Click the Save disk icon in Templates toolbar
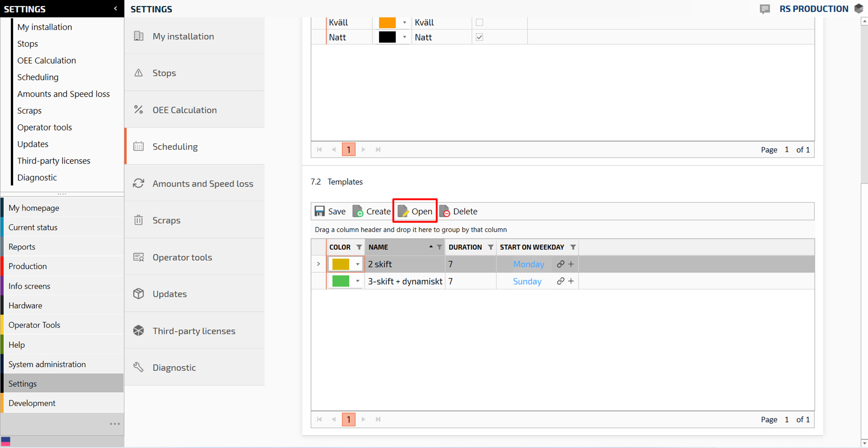This screenshot has width=868, height=448. pos(320,211)
